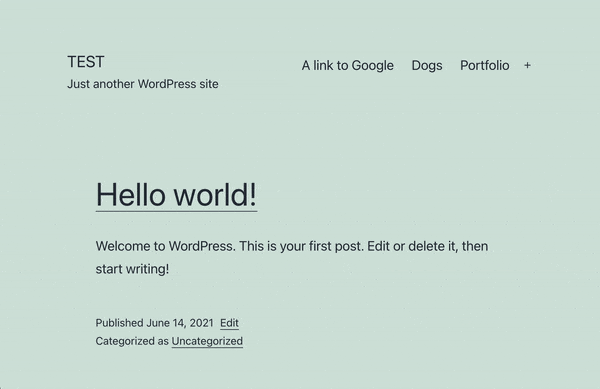Open the 'Hello world!' post title
Image resolution: width=600 pixels, height=389 pixels.
point(176,195)
